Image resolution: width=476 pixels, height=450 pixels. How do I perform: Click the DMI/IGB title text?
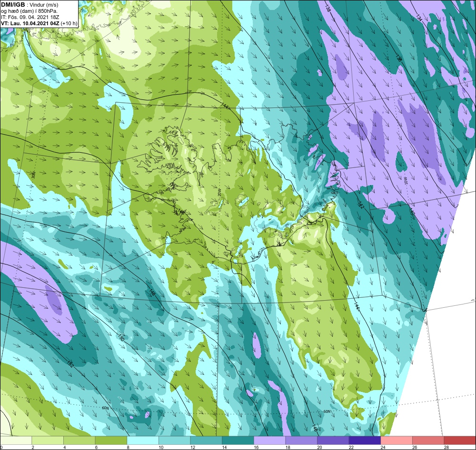click(x=13, y=5)
